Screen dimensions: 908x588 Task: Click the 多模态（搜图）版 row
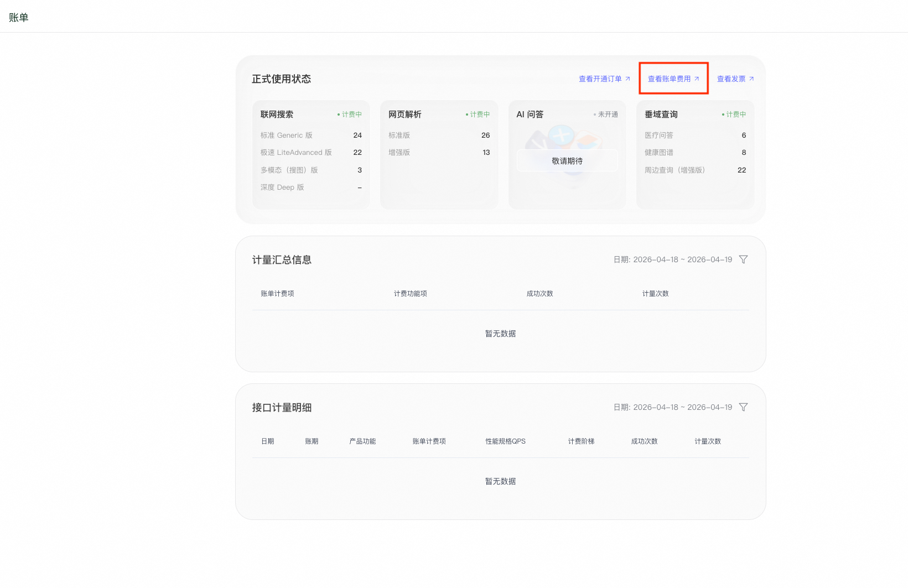pyautogui.click(x=311, y=170)
